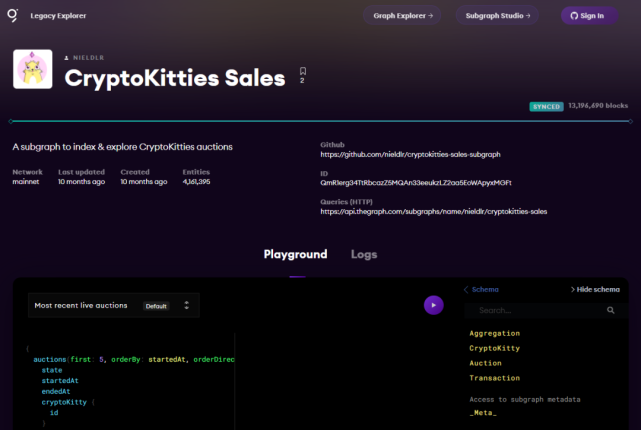Open Subgraph Studio link
Viewport: 641px width, 430px height.
pyautogui.click(x=497, y=16)
